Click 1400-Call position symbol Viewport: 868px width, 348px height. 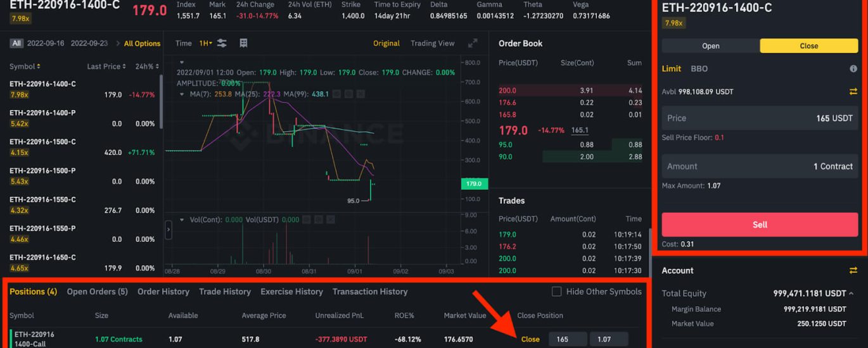[x=34, y=339]
